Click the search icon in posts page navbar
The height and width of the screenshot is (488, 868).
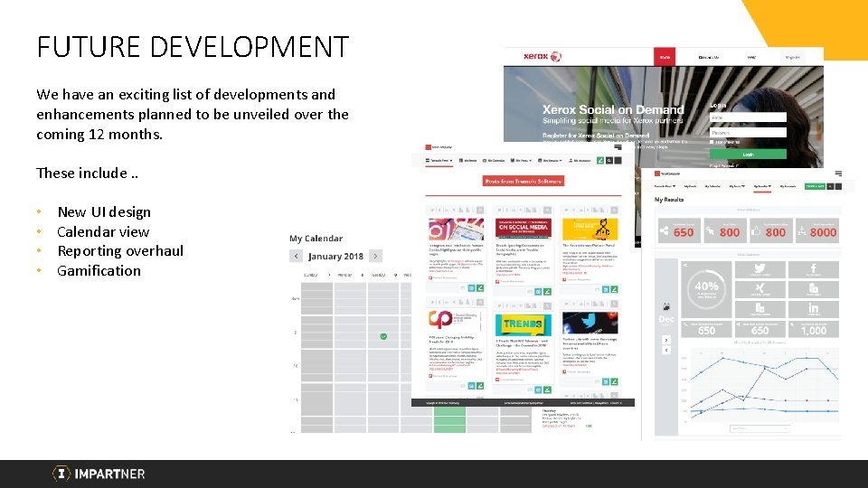click(x=609, y=161)
